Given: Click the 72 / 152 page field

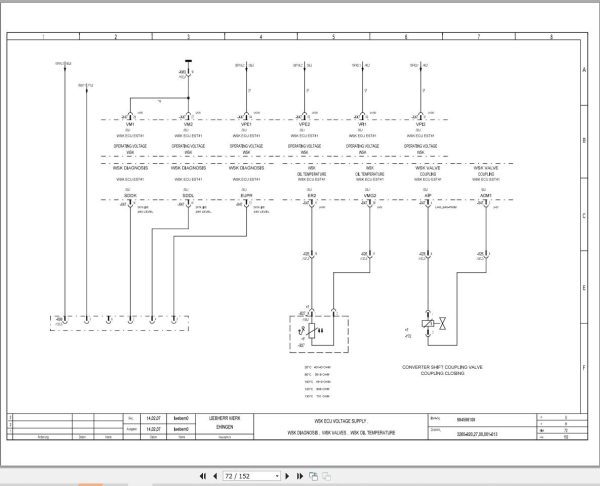Looking at the screenshot, I should point(249,476).
